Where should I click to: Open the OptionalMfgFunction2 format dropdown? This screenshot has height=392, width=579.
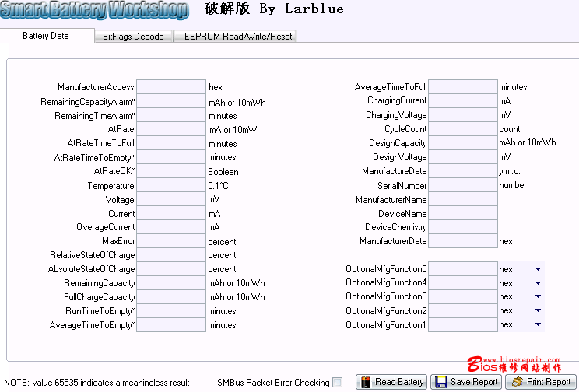click(538, 310)
